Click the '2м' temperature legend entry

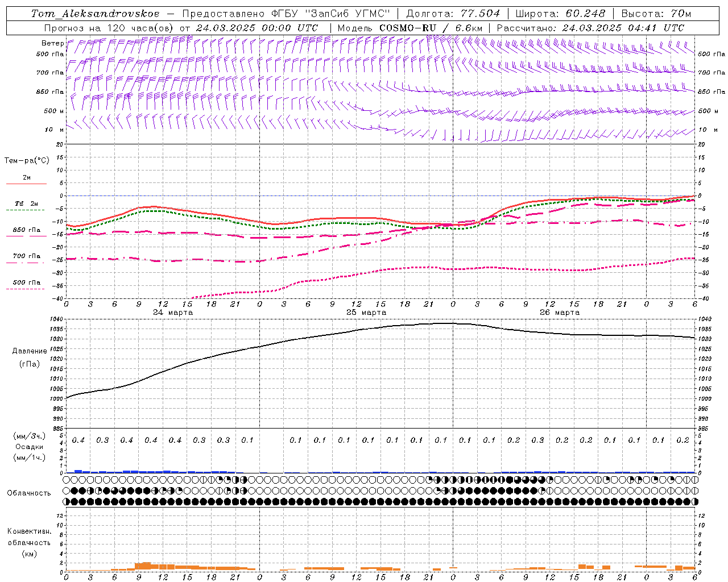click(27, 178)
